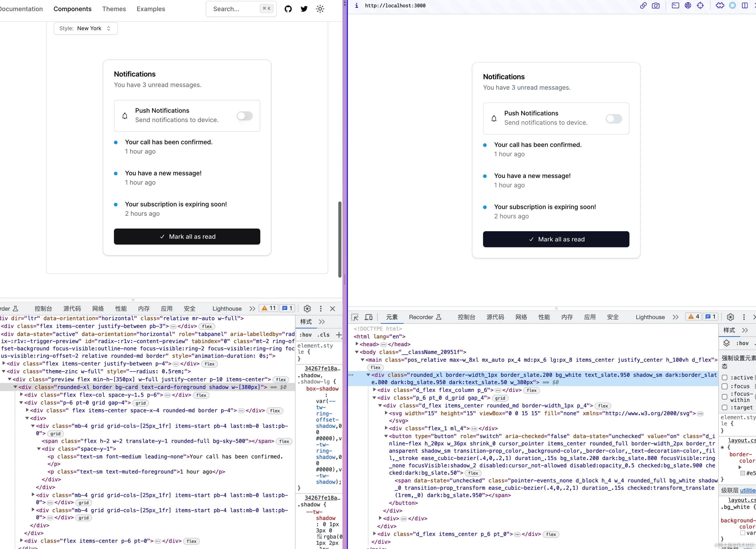Open the Twitter icon in top bar
The image size is (756, 549).
click(x=304, y=9)
